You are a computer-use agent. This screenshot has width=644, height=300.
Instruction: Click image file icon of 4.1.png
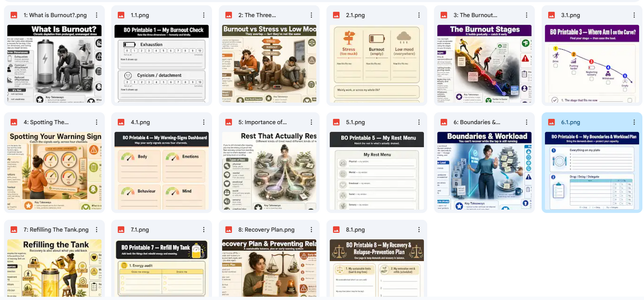[x=121, y=122]
